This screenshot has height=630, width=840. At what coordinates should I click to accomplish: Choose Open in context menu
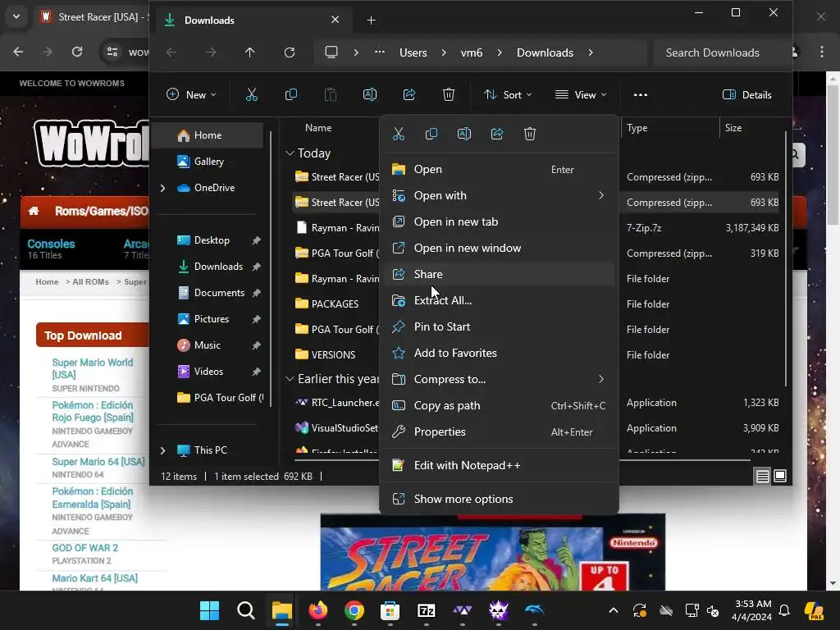coord(500,169)
